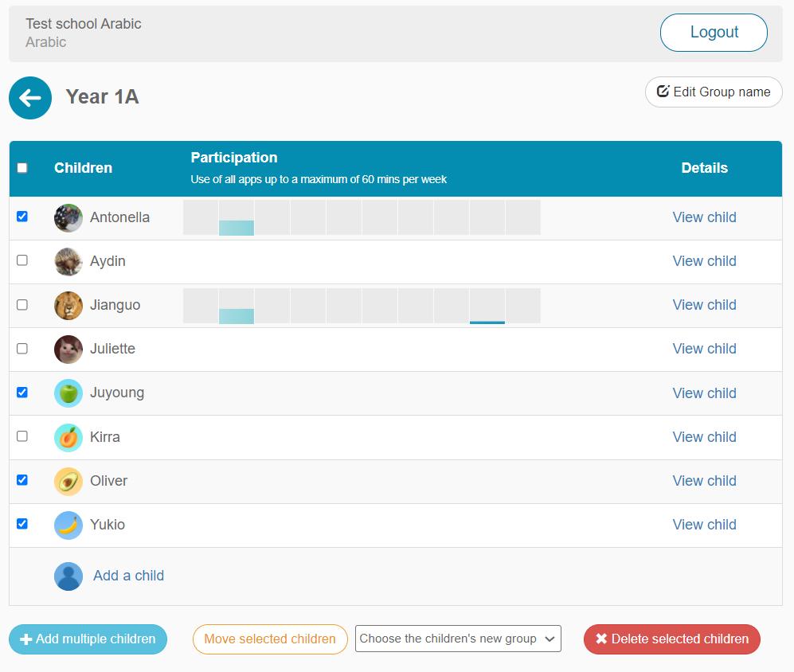Click Move selected children button
Viewport: 794px width, 672px height.
click(270, 639)
